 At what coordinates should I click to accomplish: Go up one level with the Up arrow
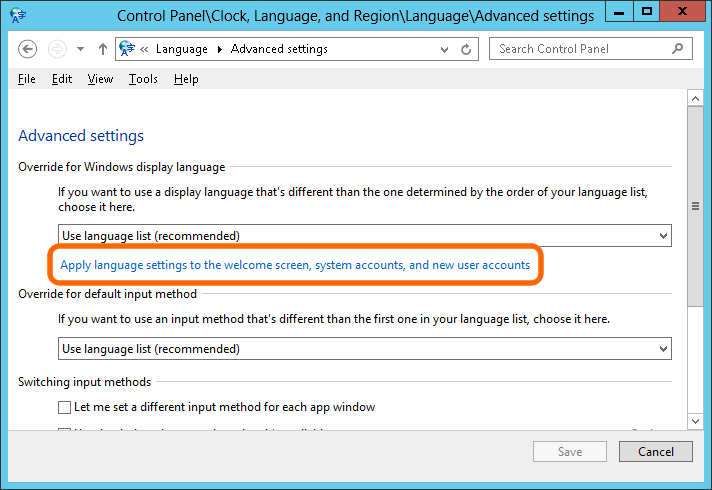point(103,49)
